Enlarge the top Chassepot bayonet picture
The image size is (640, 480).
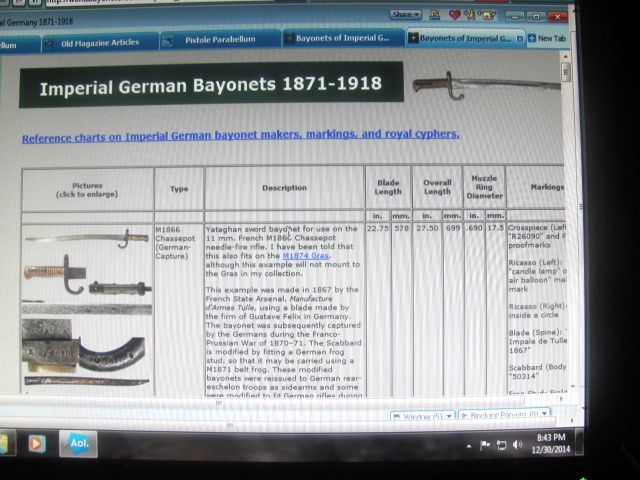pos(87,238)
